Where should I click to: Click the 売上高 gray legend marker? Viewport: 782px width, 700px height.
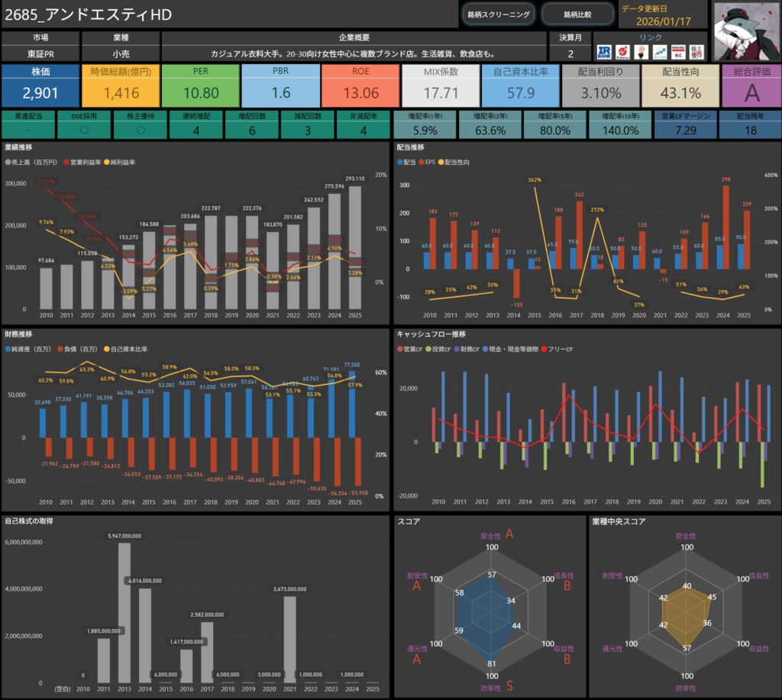tap(8, 163)
